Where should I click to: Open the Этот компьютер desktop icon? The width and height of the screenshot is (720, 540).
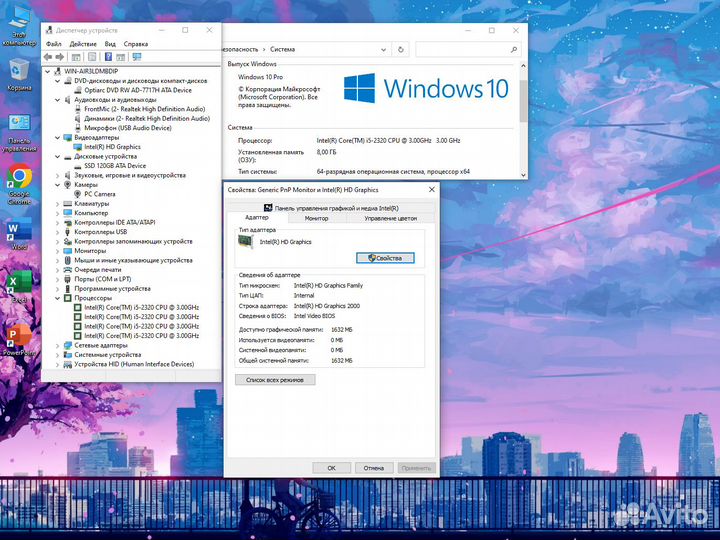coord(18,26)
